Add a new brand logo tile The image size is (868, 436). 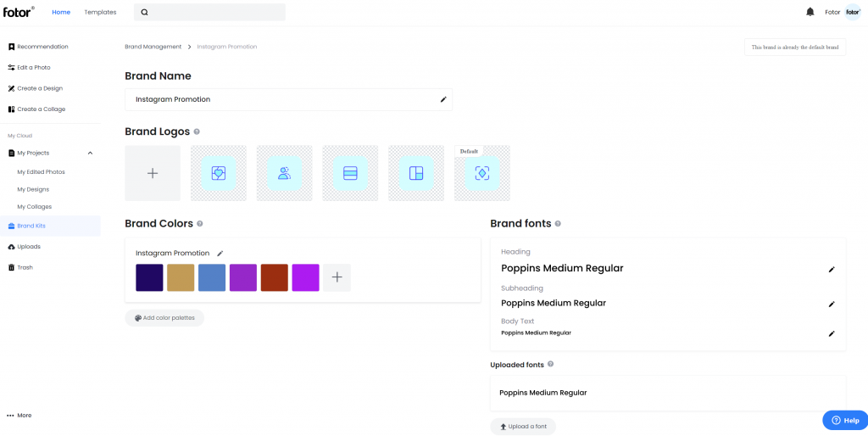coord(153,173)
